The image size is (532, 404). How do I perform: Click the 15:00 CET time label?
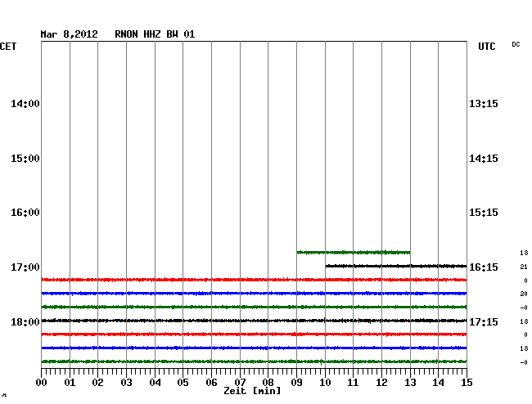pyautogui.click(x=25, y=159)
